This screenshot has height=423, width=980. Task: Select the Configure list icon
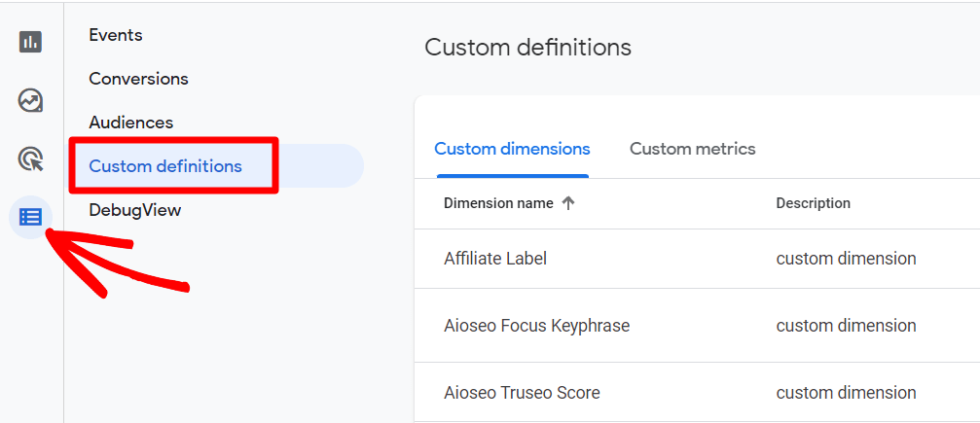point(30,217)
